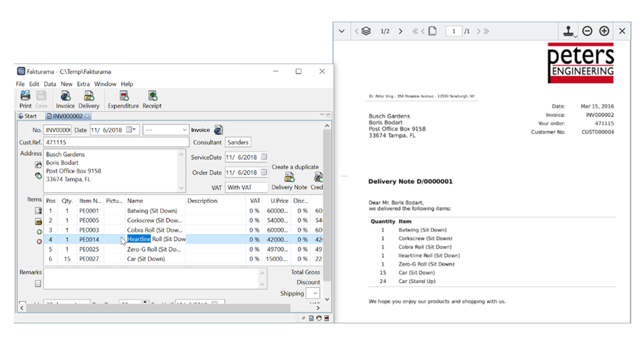Click the Print toolbar icon
This screenshot has height=345, width=644.
25,99
